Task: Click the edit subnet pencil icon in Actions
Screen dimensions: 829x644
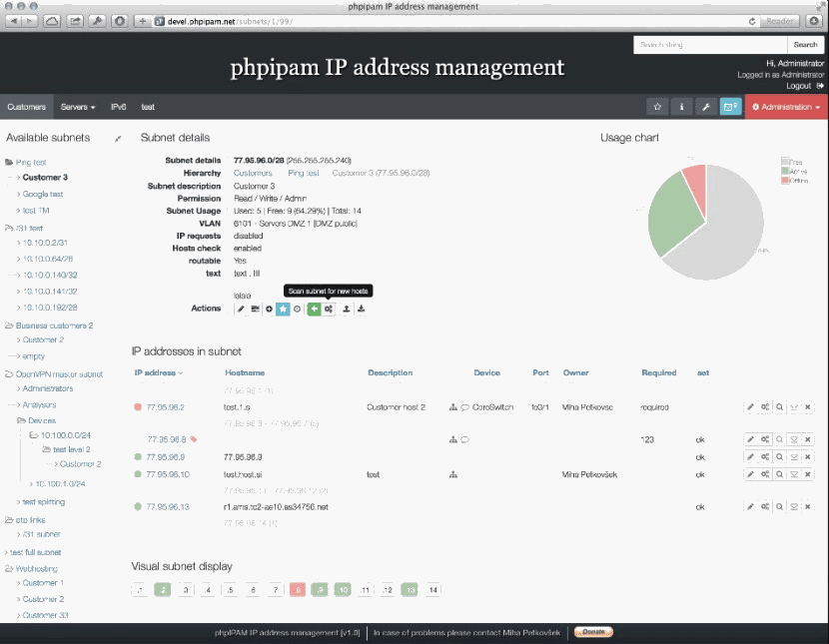Action: [241, 310]
